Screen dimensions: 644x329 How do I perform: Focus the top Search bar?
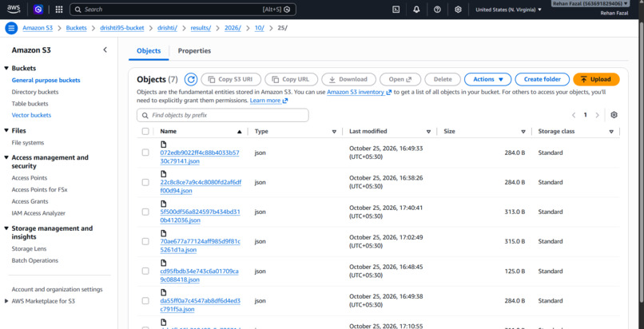(183, 10)
